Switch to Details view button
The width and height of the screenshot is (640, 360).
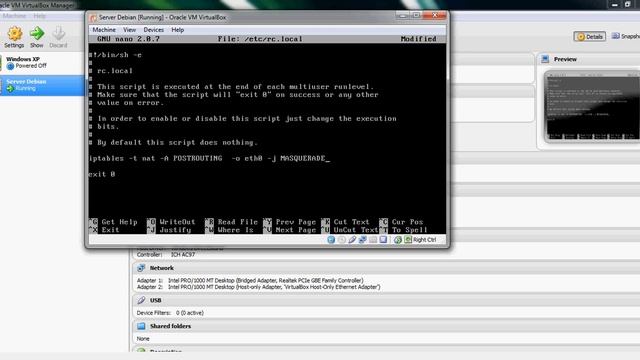589,37
